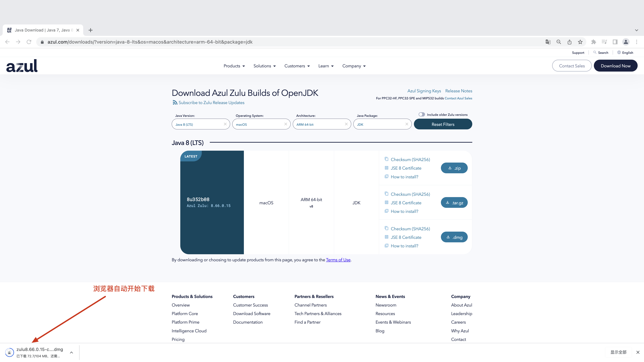Click the share page icon
Screen dimensions: 644x362
(x=569, y=42)
